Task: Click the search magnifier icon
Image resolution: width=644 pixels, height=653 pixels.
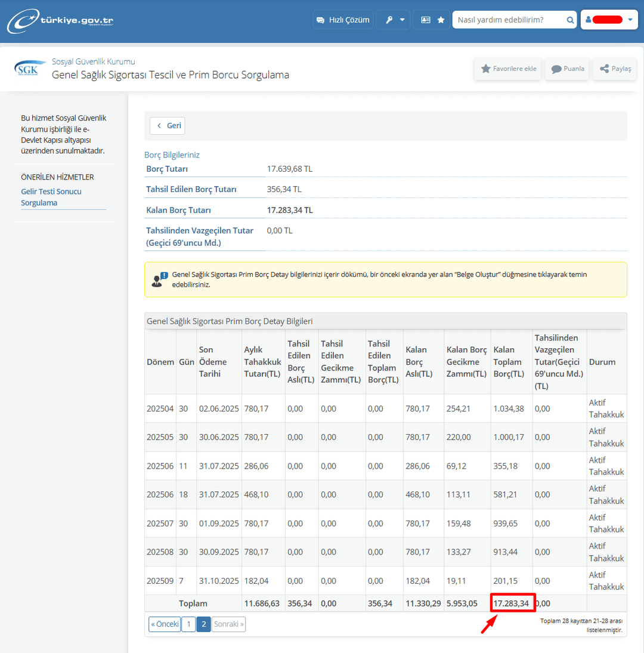Action: coord(570,20)
